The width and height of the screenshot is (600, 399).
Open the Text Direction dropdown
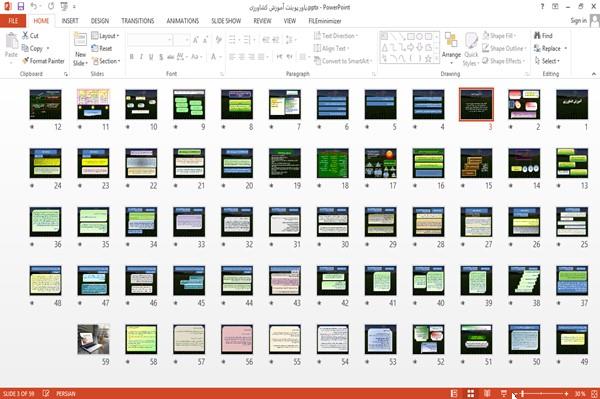[336, 36]
